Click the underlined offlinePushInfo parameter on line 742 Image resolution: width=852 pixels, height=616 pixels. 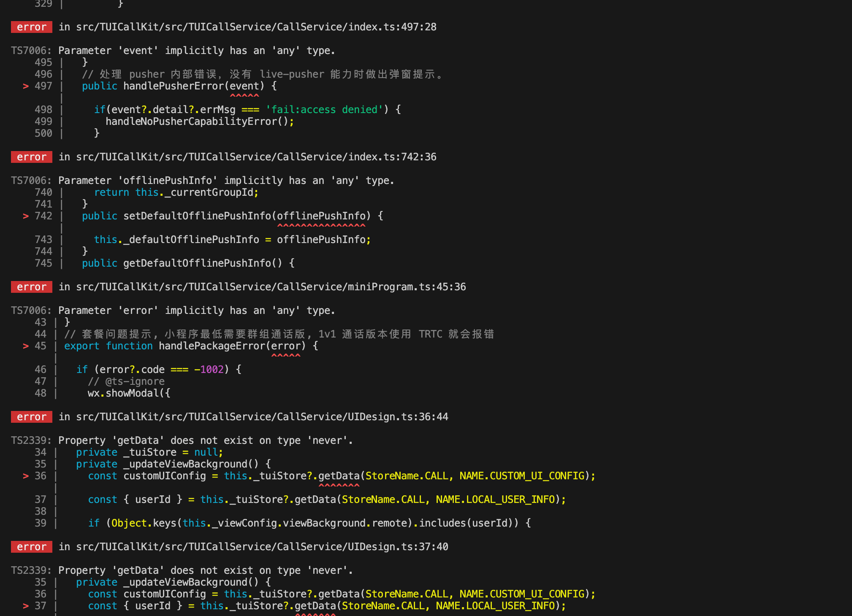pyautogui.click(x=321, y=216)
